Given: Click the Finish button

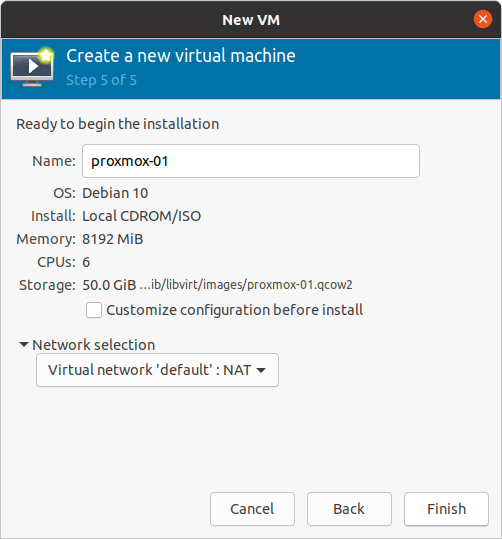Looking at the screenshot, I should point(446,509).
